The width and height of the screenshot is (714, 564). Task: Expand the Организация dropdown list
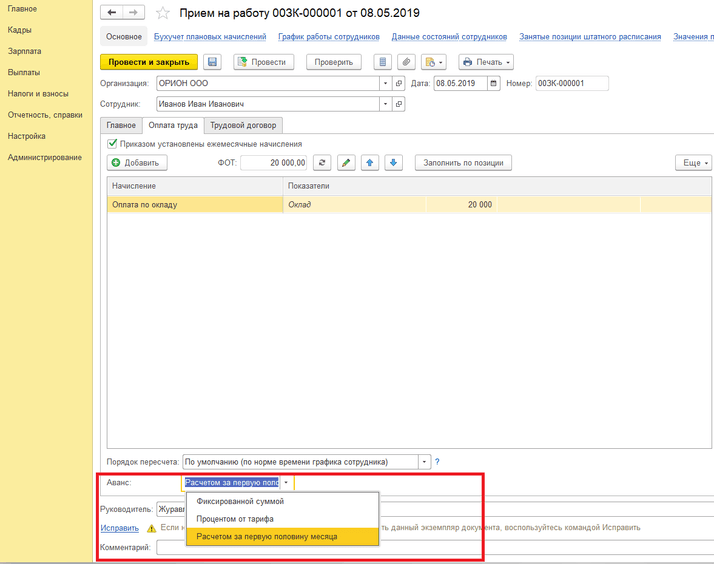point(386,84)
